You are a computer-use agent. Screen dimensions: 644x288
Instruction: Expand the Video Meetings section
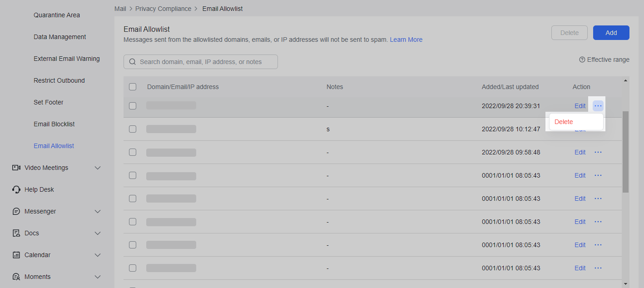click(98, 168)
